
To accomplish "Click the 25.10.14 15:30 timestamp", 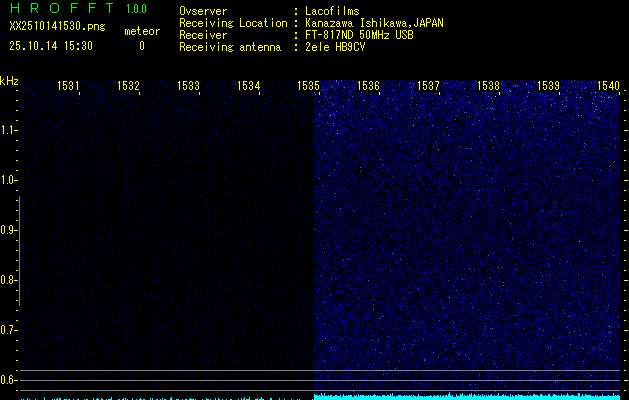I will pyautogui.click(x=50, y=46).
